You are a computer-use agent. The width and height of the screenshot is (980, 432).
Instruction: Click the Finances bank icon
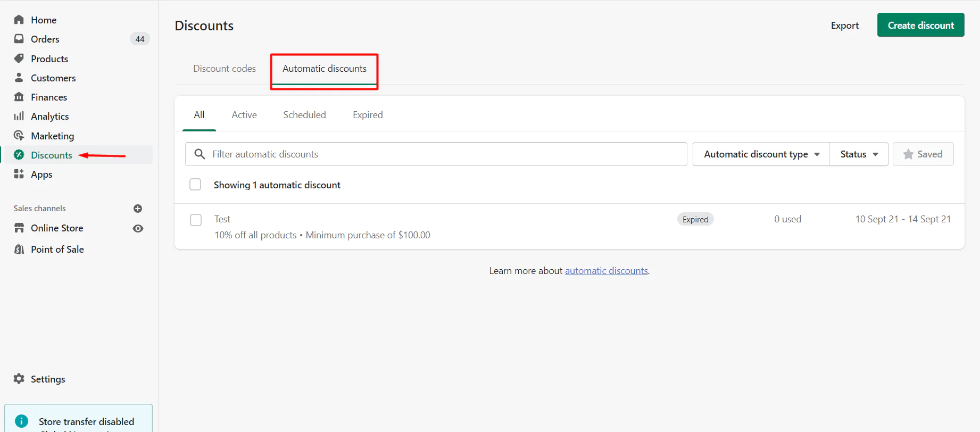click(19, 97)
